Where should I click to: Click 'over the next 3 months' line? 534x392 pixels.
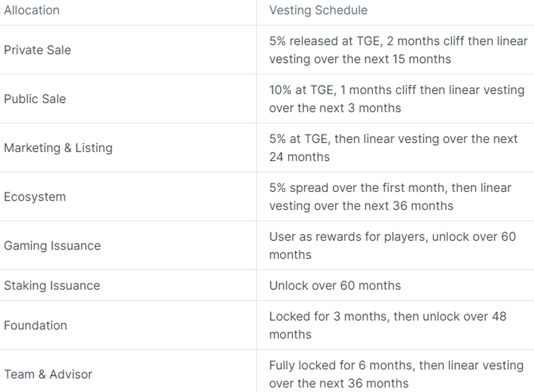pos(335,108)
